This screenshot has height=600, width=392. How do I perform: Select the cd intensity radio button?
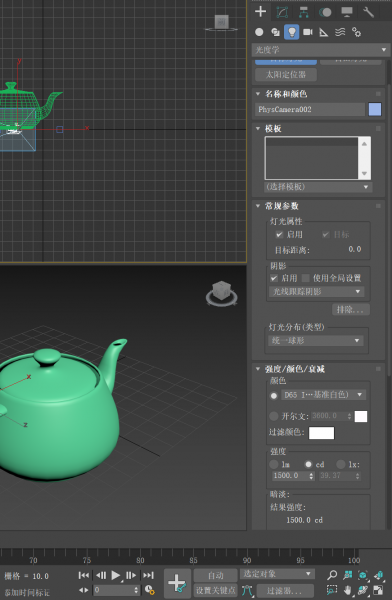(x=308, y=465)
